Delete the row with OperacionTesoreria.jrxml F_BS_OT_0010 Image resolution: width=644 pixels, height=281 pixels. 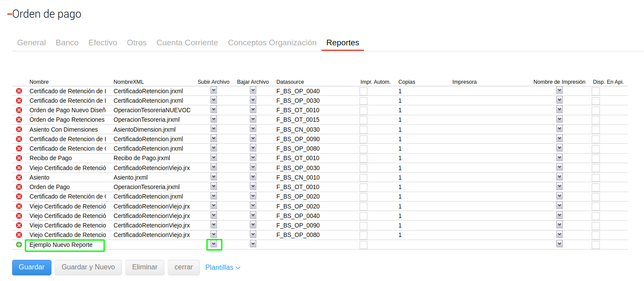click(x=19, y=187)
